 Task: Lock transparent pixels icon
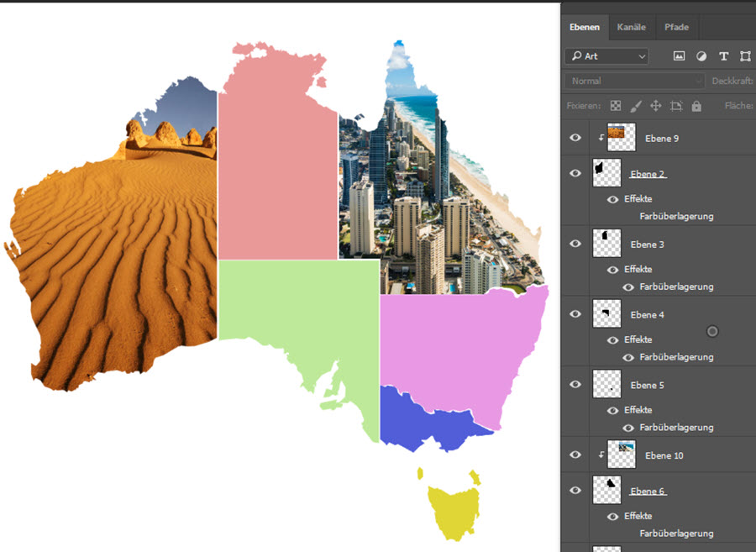point(616,106)
